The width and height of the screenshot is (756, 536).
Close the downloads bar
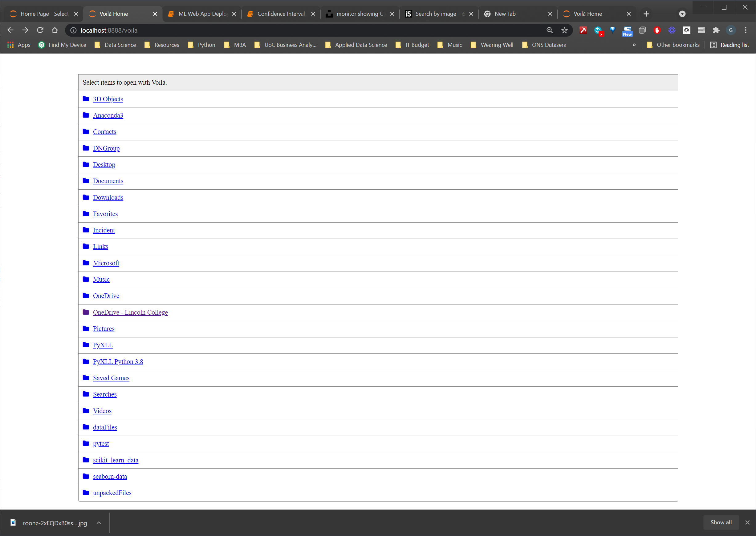747,522
